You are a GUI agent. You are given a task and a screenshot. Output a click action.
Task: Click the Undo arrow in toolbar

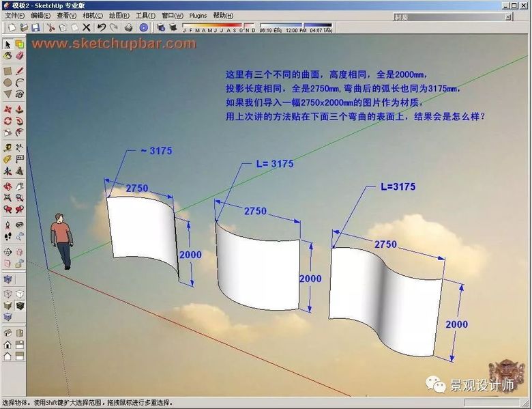[x=101, y=27]
